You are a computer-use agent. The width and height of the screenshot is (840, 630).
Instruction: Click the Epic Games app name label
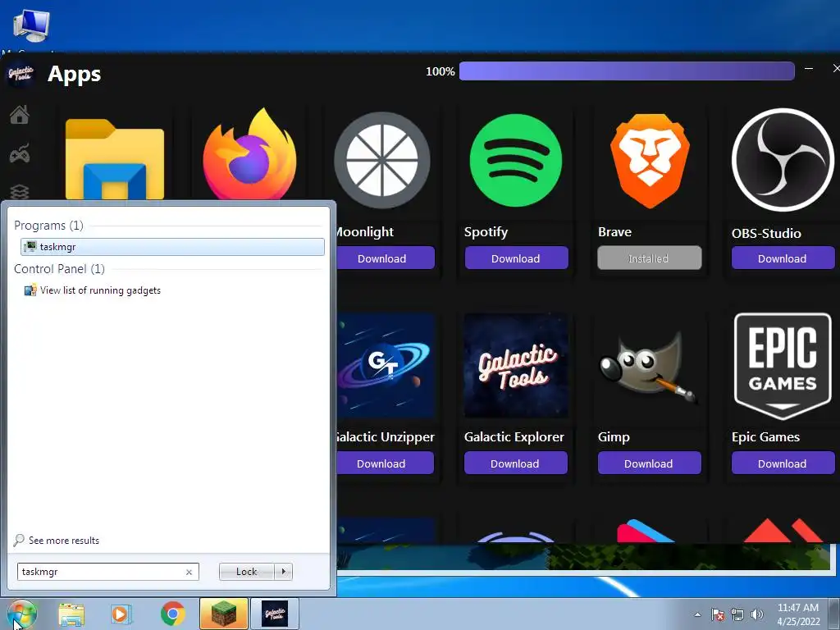point(765,437)
